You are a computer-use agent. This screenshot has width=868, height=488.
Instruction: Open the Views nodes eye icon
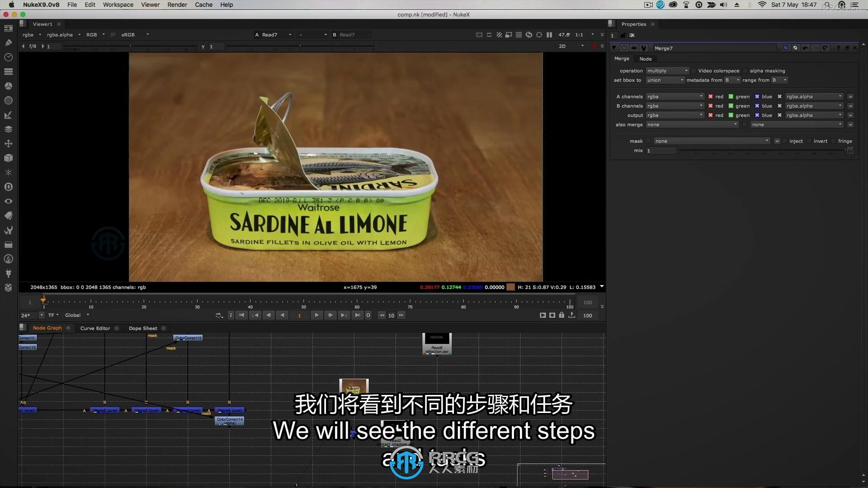pos(8,201)
